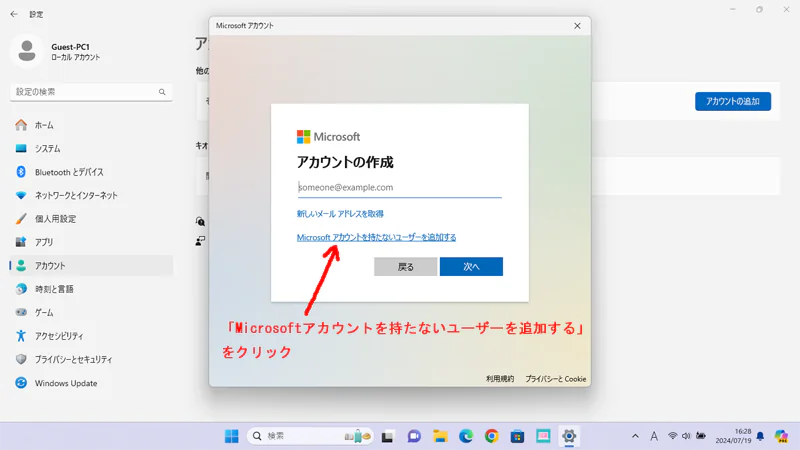The image size is (800, 450).
Task: Click the ホーム house icon
Action: 21,124
